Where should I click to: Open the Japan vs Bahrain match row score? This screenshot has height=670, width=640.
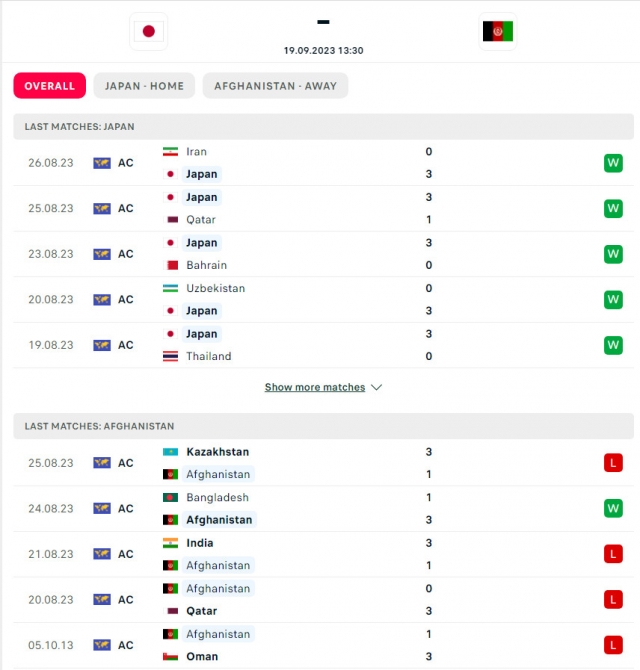(x=429, y=254)
